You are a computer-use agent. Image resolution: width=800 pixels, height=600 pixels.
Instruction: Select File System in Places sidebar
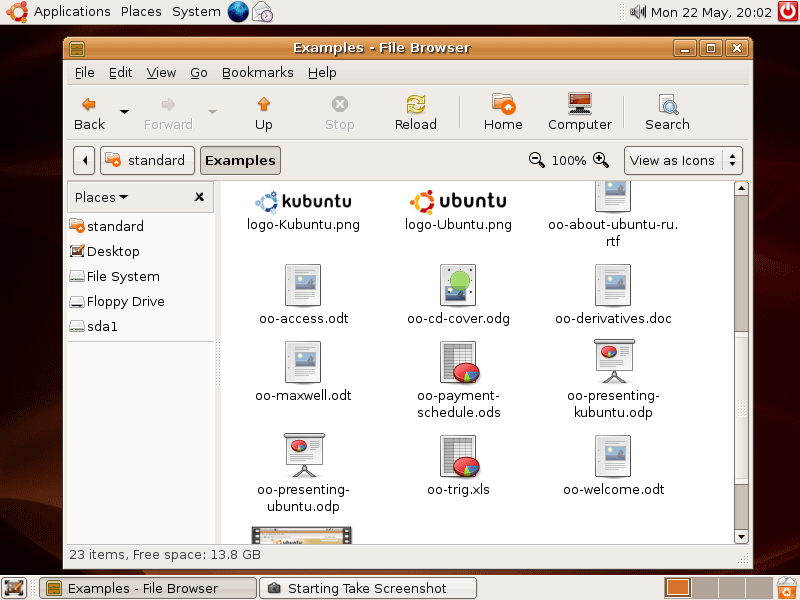tap(122, 276)
